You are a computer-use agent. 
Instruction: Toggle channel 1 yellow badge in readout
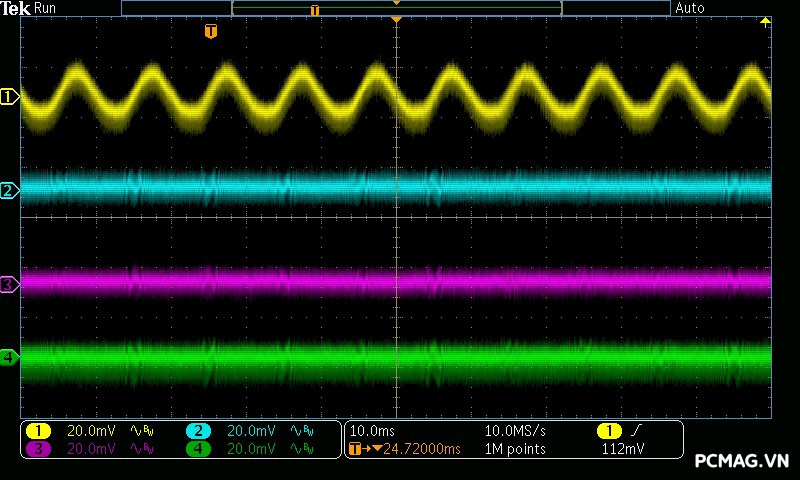pyautogui.click(x=38, y=431)
